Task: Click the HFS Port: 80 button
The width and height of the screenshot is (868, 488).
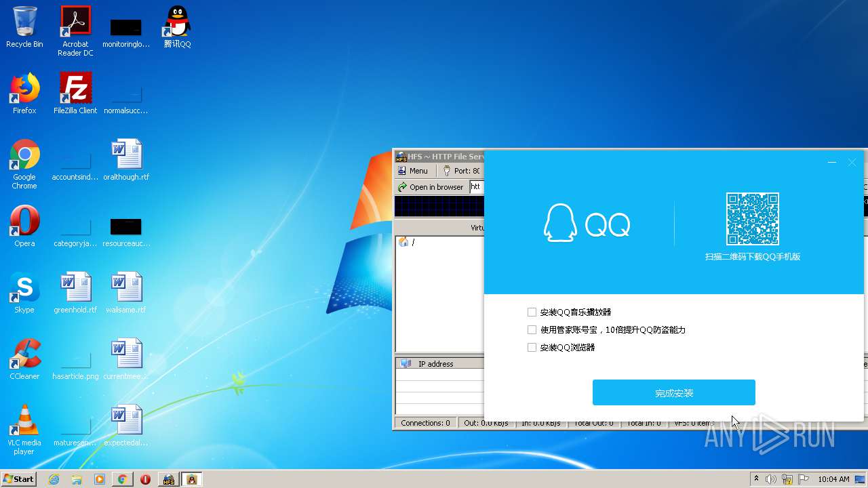Action: [462, 171]
